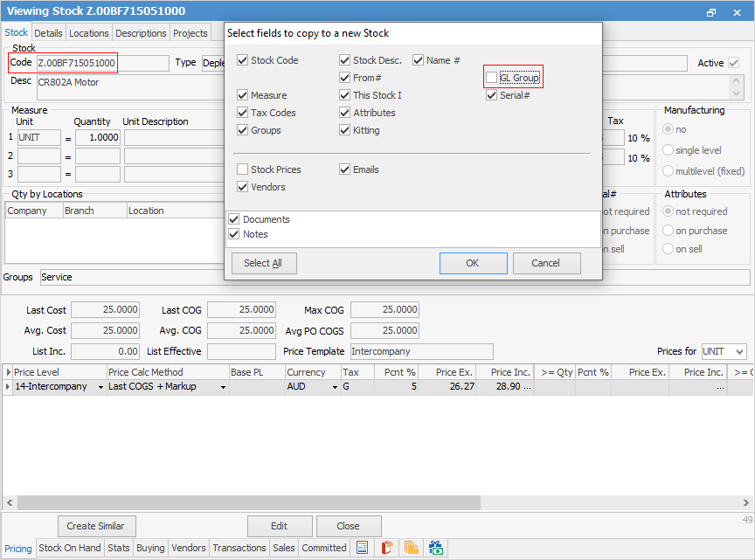
Task: Open the Transactions tab
Action: [239, 549]
